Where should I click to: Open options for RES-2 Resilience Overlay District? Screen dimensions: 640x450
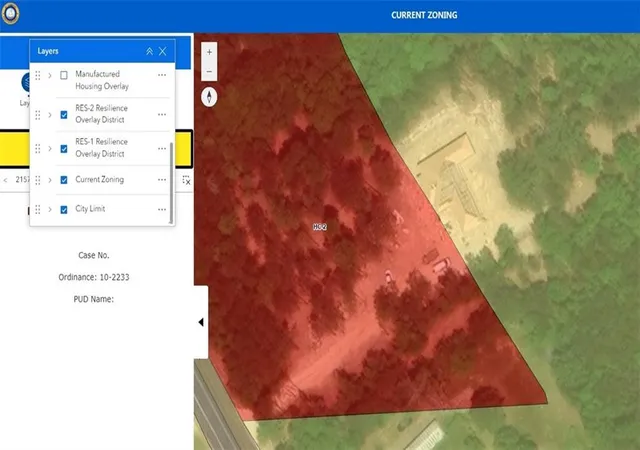162,114
